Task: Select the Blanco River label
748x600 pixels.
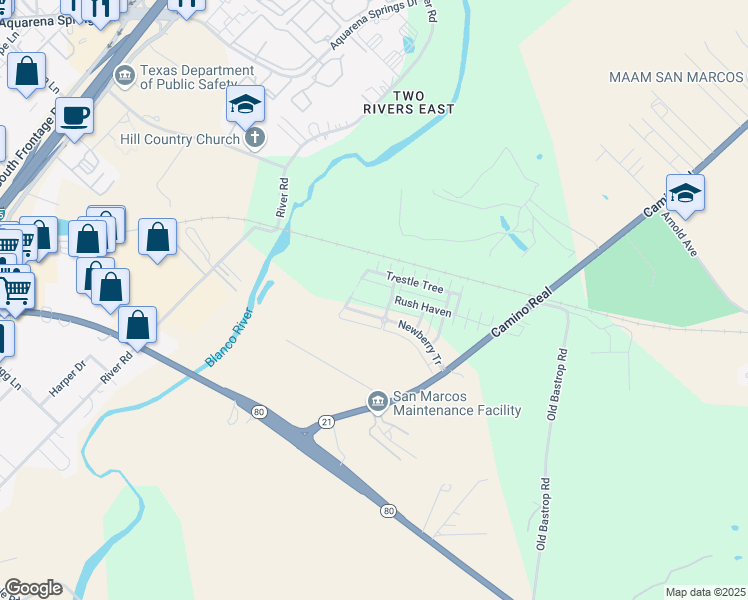Action: [229, 338]
